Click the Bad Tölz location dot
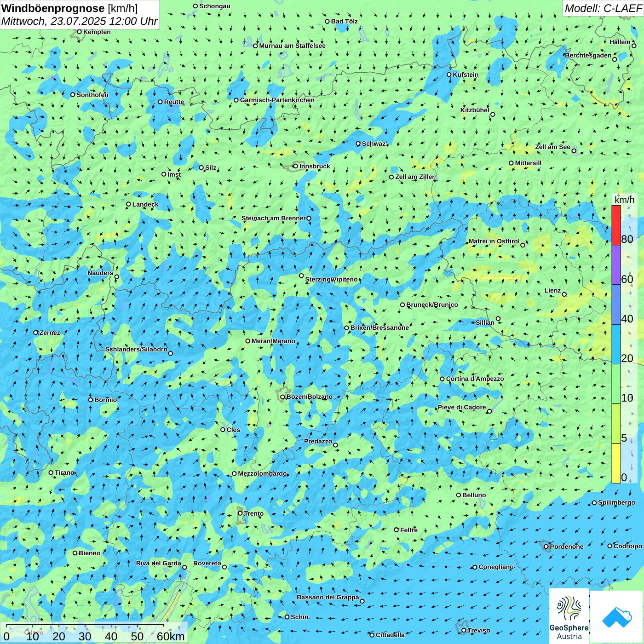Image resolution: width=644 pixels, height=644 pixels. pyautogui.click(x=328, y=21)
